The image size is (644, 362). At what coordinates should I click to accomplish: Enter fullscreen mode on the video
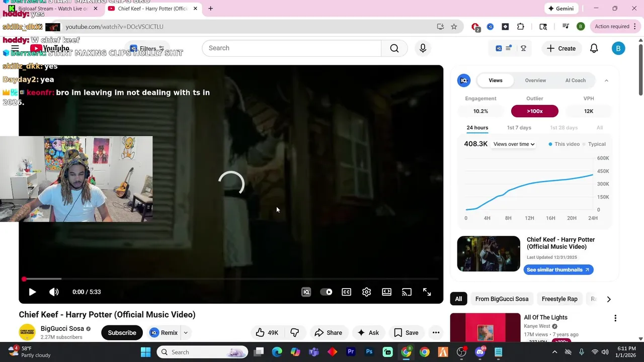coord(427,292)
